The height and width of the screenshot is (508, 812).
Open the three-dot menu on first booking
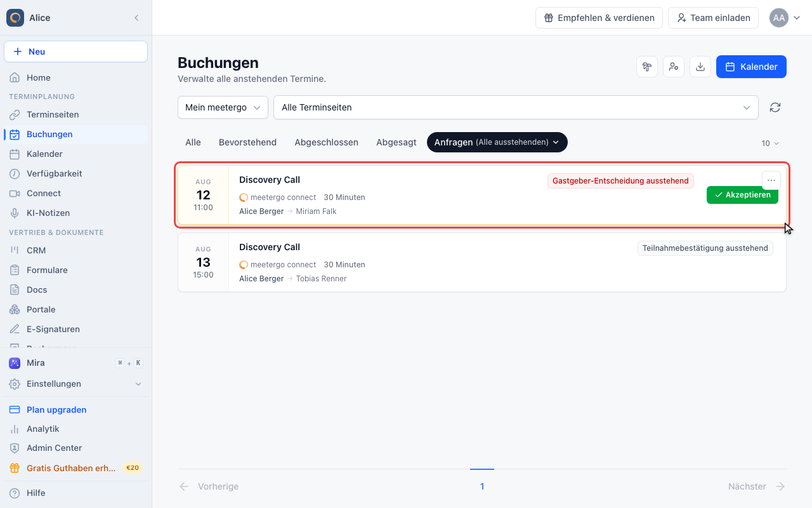(x=771, y=180)
